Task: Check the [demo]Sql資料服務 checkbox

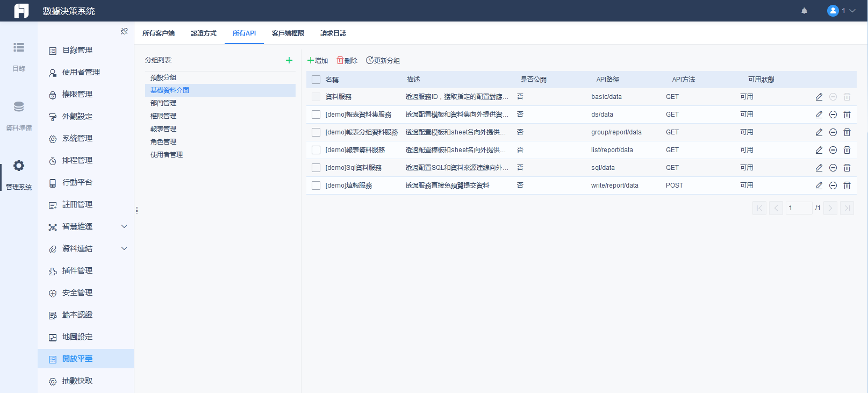Action: coord(316,168)
